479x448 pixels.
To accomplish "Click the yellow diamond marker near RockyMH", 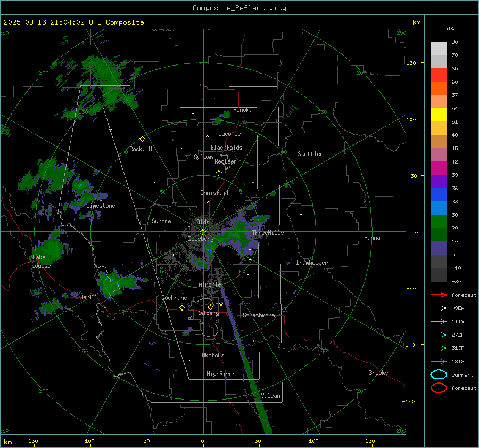I will pyautogui.click(x=142, y=139).
